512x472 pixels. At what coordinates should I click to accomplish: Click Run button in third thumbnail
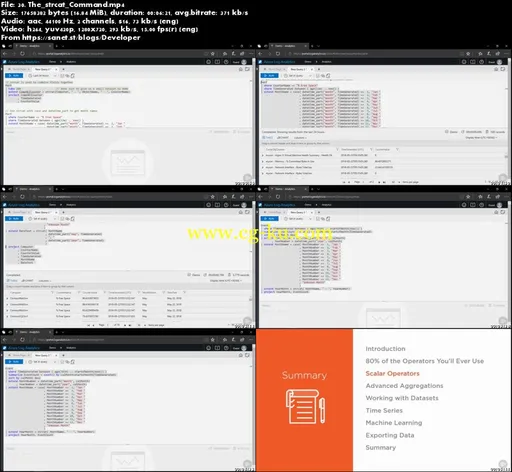pyautogui.click(x=14, y=219)
